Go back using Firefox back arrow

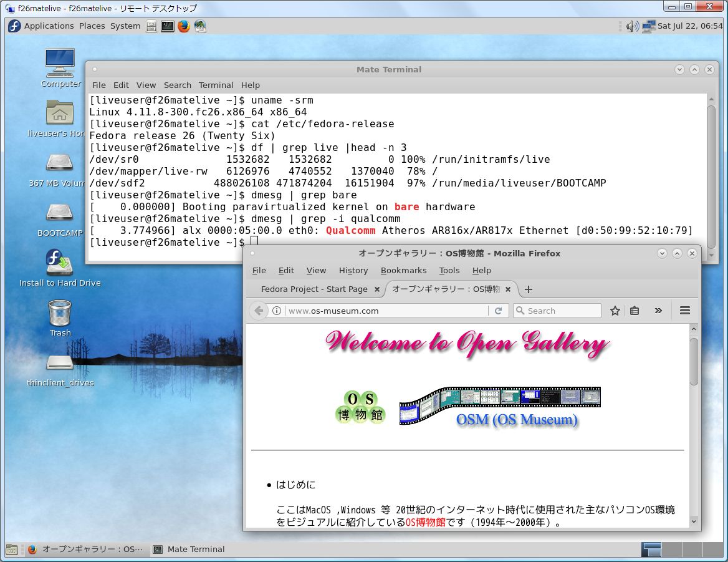[x=259, y=311]
